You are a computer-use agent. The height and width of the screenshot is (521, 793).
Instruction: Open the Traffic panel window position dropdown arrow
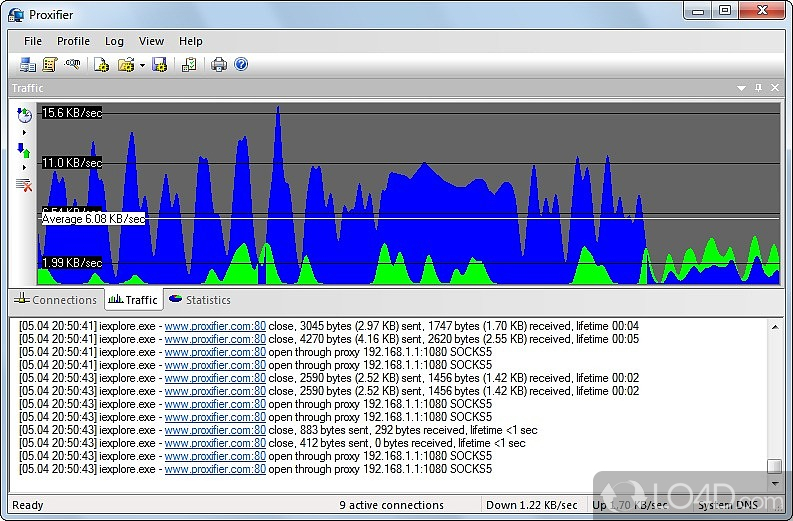tap(742, 88)
